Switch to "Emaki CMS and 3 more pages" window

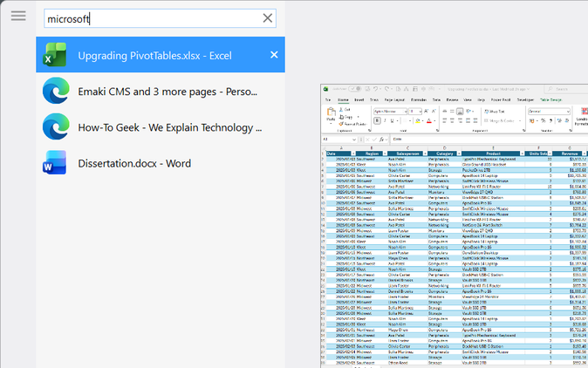coord(161,91)
